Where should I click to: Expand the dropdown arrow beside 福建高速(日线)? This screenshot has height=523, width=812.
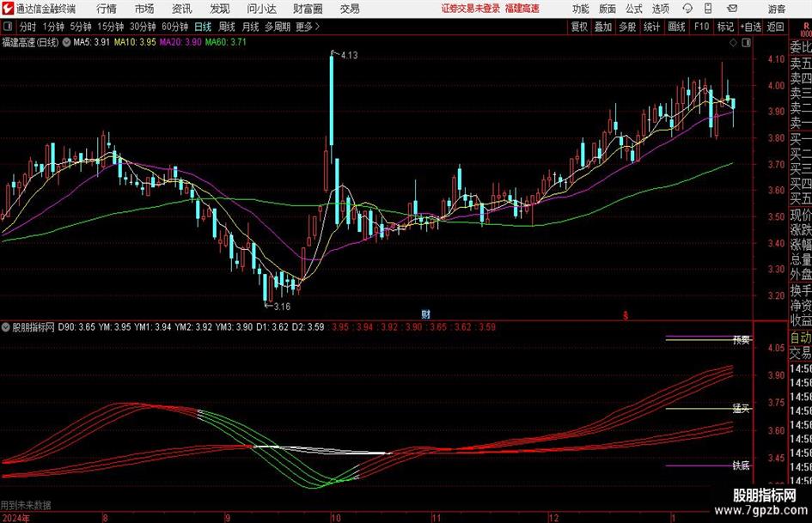[66, 42]
